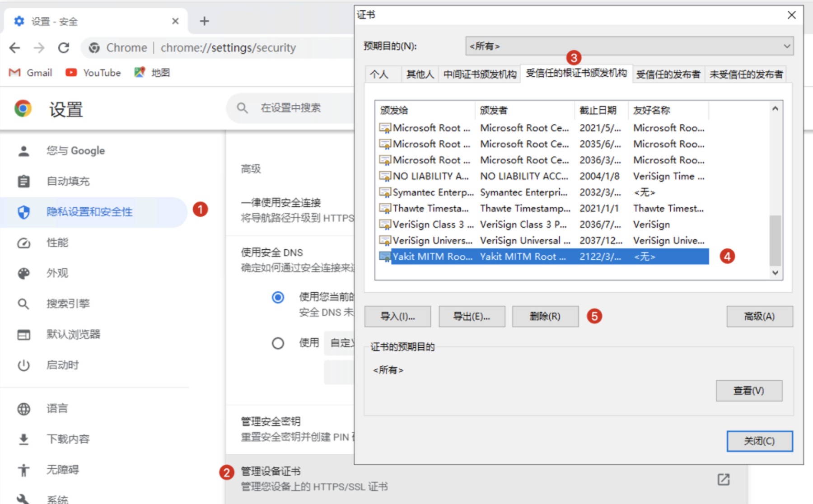
Task: Expand the 预期目的 dropdown list
Action: (629, 46)
